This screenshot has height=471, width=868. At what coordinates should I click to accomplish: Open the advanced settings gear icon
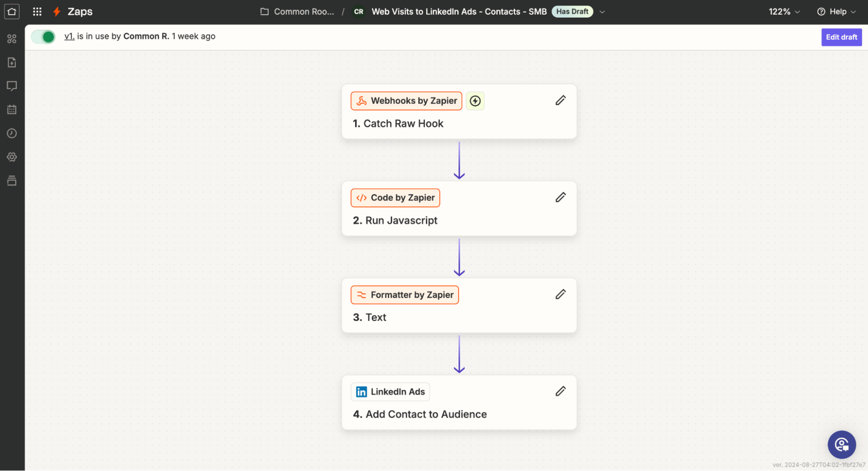point(12,157)
